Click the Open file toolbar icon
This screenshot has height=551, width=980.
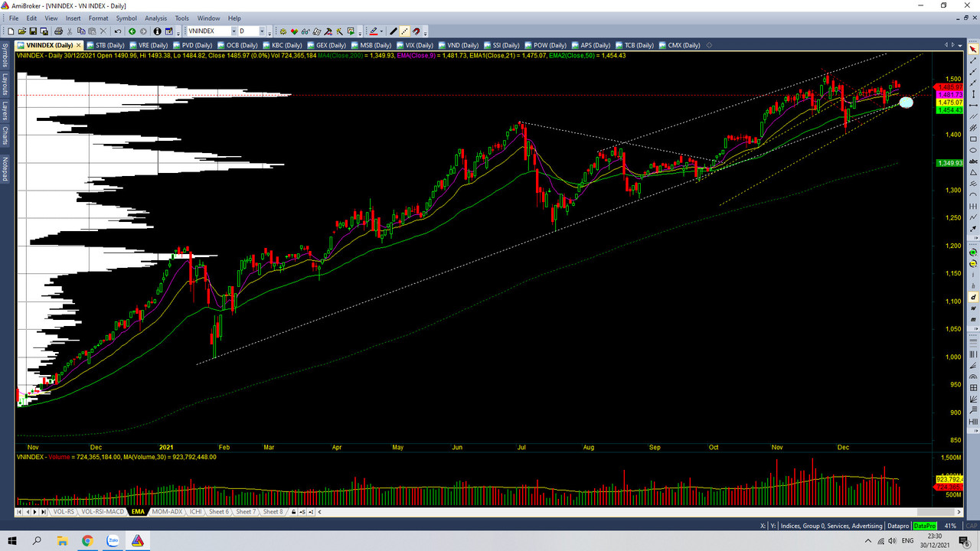[21, 31]
